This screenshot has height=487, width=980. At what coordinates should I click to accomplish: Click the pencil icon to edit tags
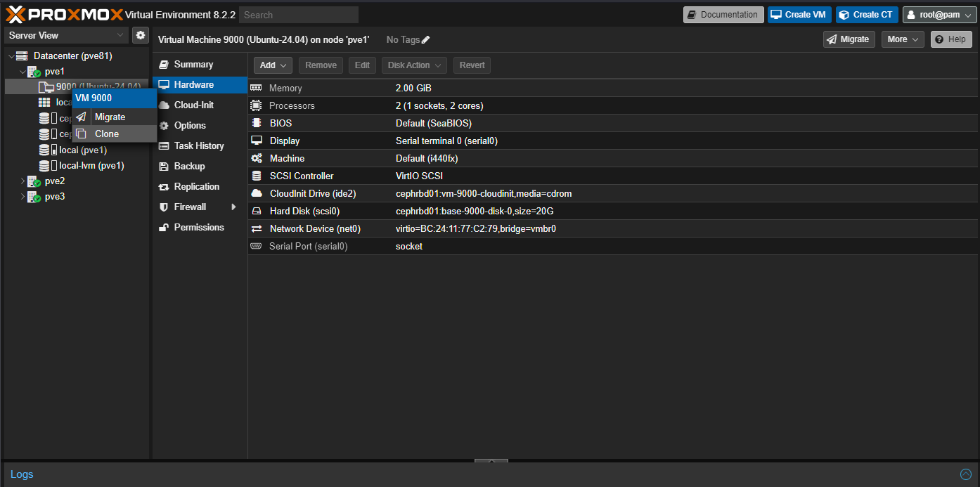point(426,40)
